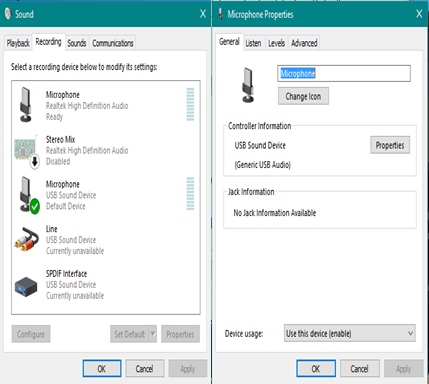Click Properties button in Sound window

pos(180,334)
